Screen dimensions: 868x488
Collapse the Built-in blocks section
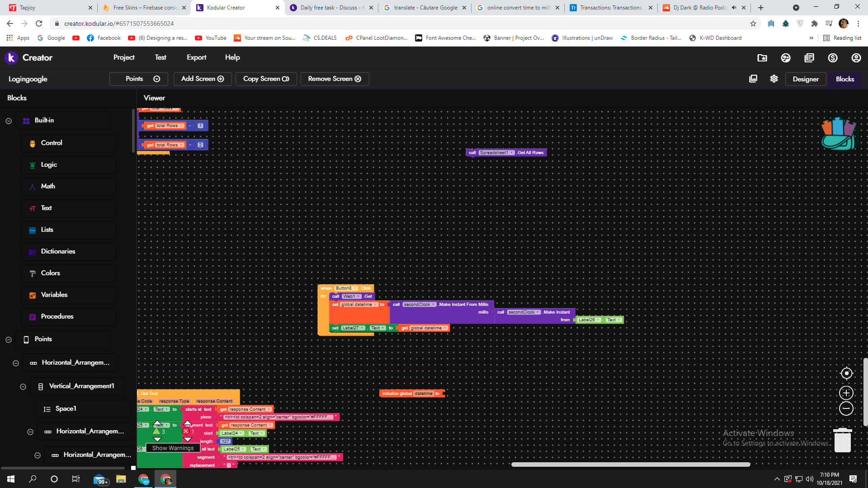point(9,121)
